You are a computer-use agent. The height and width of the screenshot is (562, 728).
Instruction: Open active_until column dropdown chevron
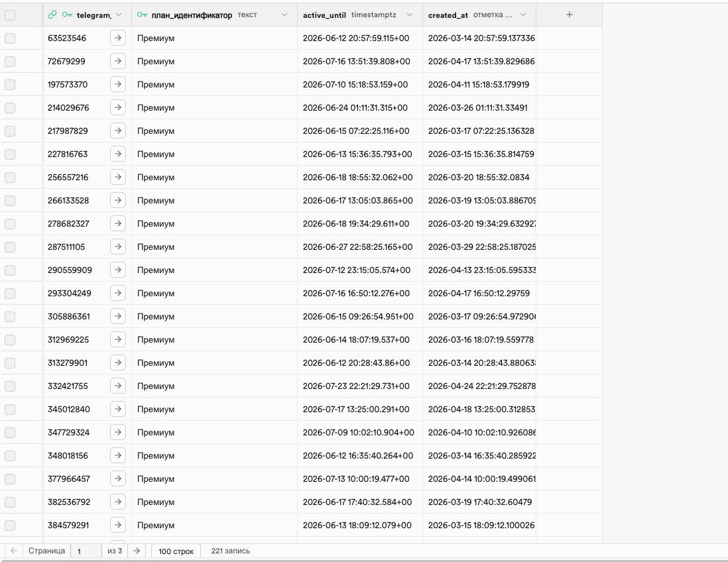(x=410, y=15)
